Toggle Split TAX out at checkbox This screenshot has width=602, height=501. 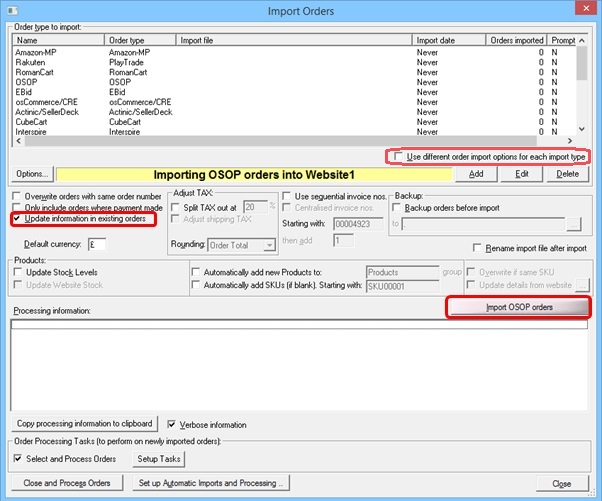click(175, 207)
